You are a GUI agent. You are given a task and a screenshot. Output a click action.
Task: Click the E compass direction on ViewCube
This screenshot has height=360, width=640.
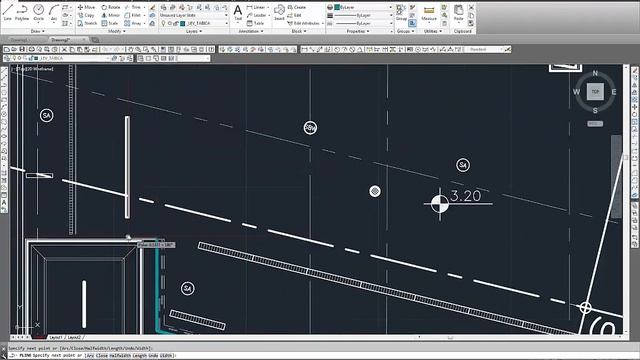pyautogui.click(x=614, y=92)
